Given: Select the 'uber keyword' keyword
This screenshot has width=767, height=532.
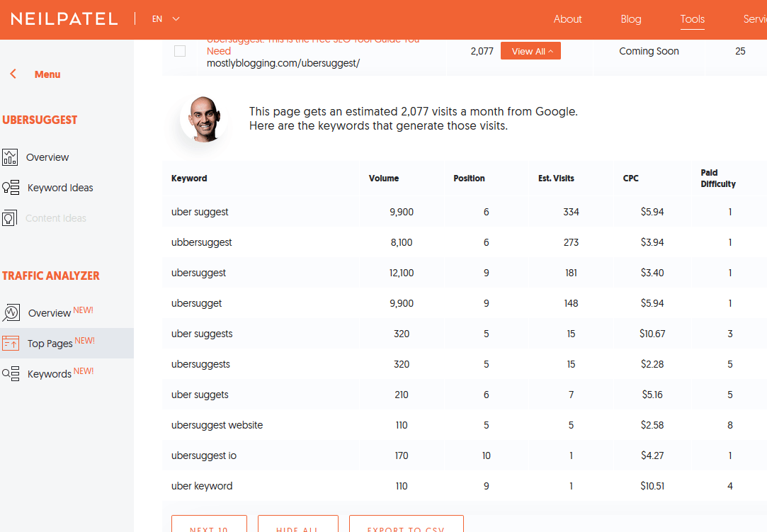Looking at the screenshot, I should tap(202, 486).
